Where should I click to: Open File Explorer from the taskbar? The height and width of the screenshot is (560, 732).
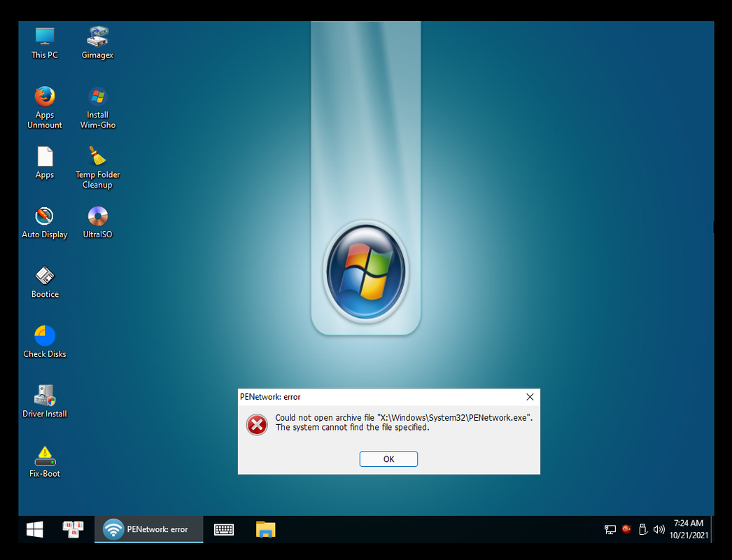(265, 529)
